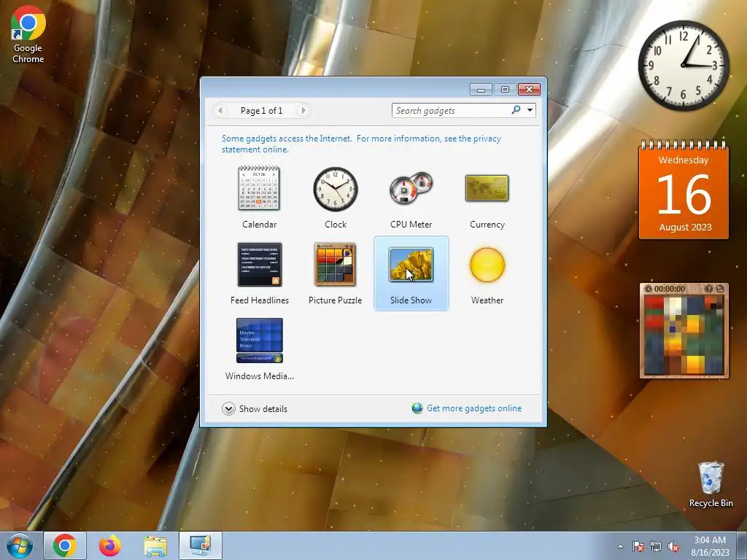Click the search magnifier icon
The image size is (747, 560).
coord(516,110)
